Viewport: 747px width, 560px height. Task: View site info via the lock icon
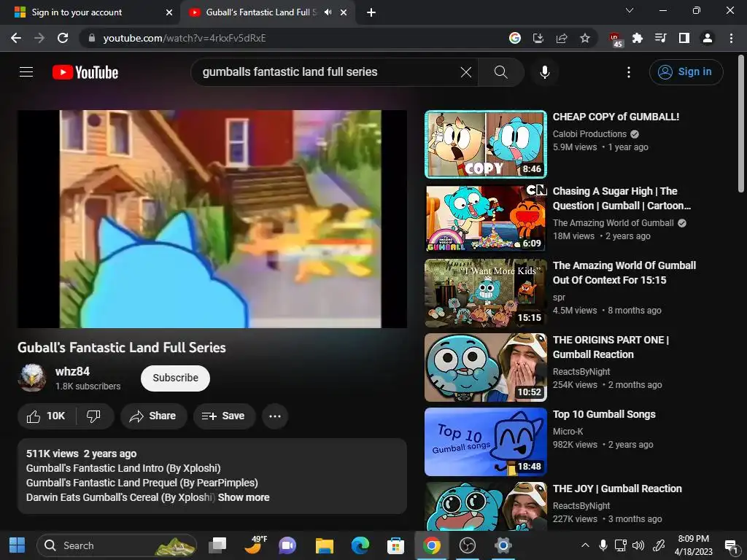92,38
